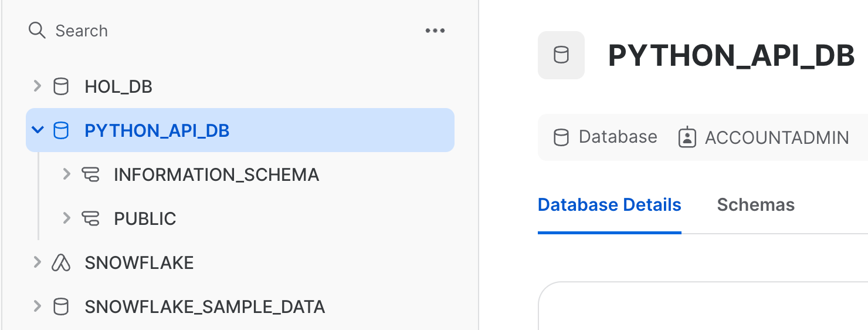Expand the PUBLIC schema node

click(67, 218)
